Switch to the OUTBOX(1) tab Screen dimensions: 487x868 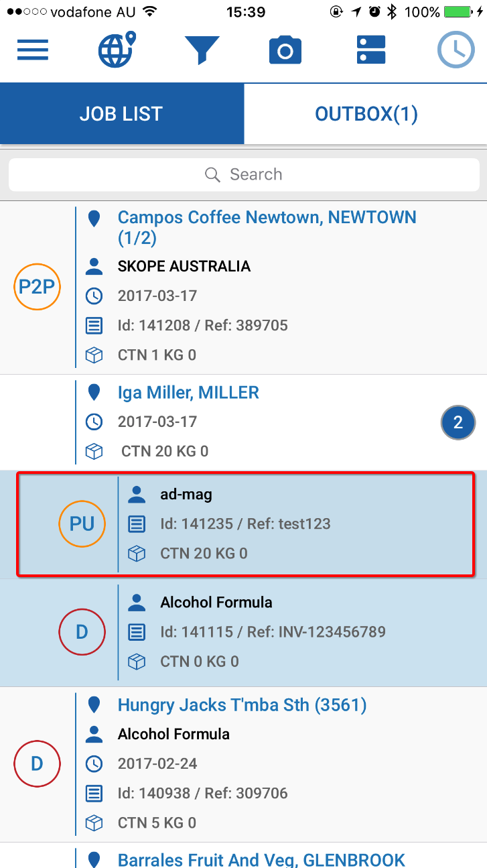pos(366,114)
